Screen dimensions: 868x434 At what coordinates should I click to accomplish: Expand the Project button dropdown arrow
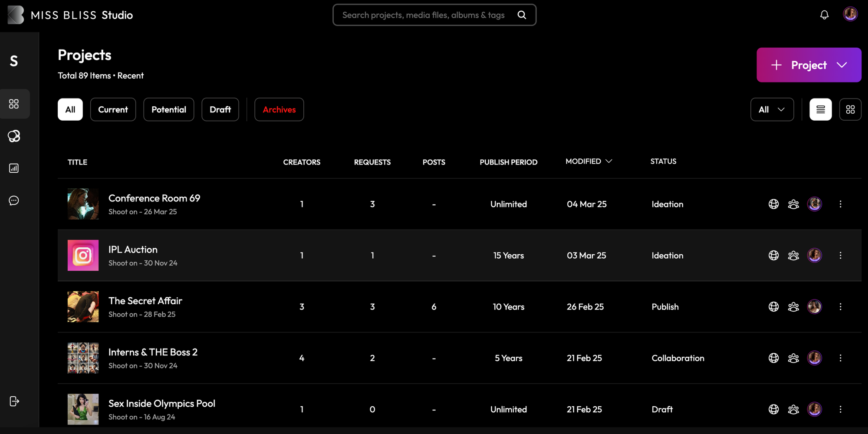click(842, 65)
